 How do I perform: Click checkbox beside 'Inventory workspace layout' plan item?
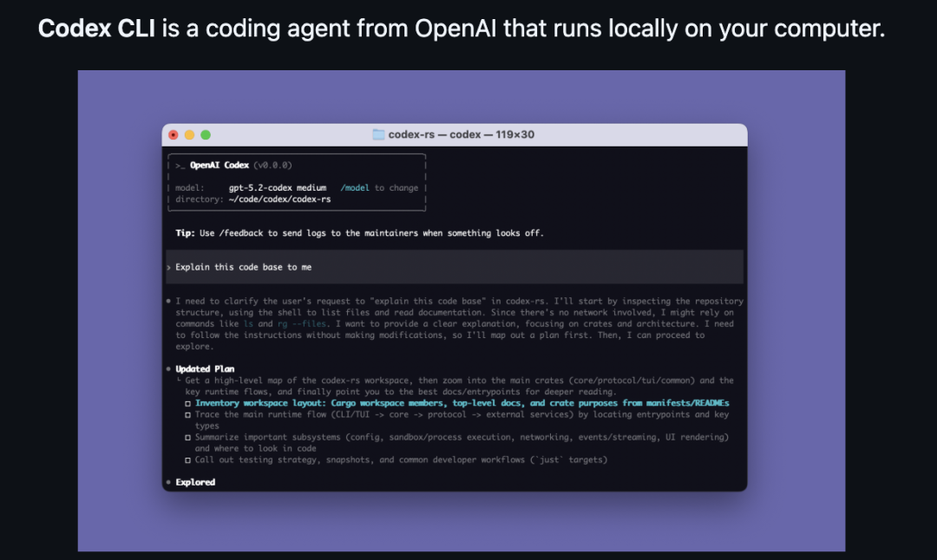(187, 404)
